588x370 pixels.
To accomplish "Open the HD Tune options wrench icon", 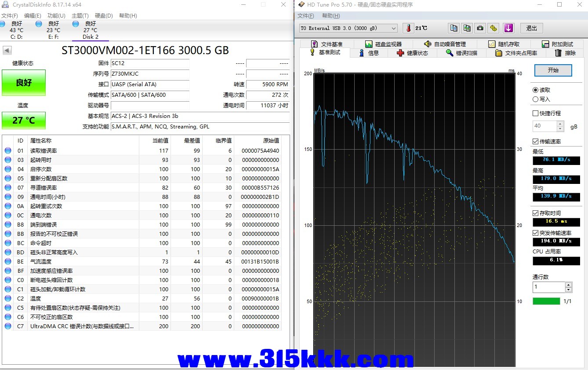I will point(494,28).
